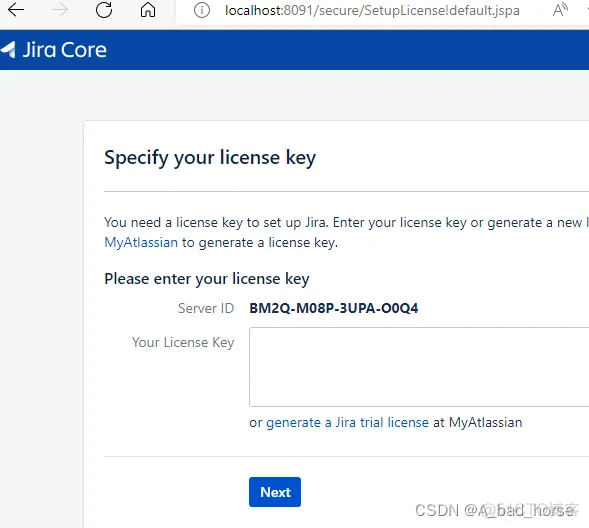Click inside the Your License Key textarea

click(x=419, y=367)
